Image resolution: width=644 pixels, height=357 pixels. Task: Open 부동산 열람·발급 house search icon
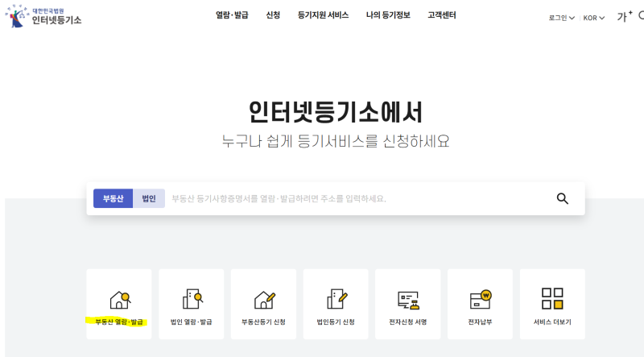[x=120, y=300]
